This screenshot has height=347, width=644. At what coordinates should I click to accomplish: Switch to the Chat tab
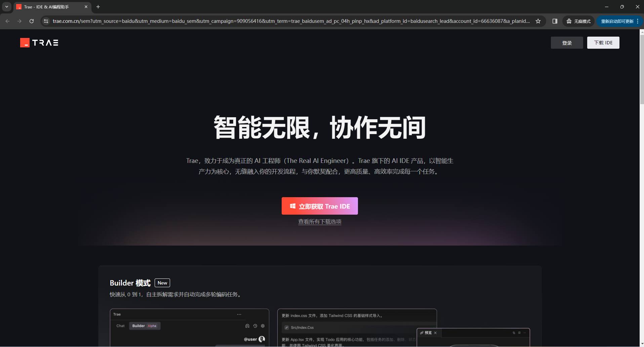click(x=120, y=326)
